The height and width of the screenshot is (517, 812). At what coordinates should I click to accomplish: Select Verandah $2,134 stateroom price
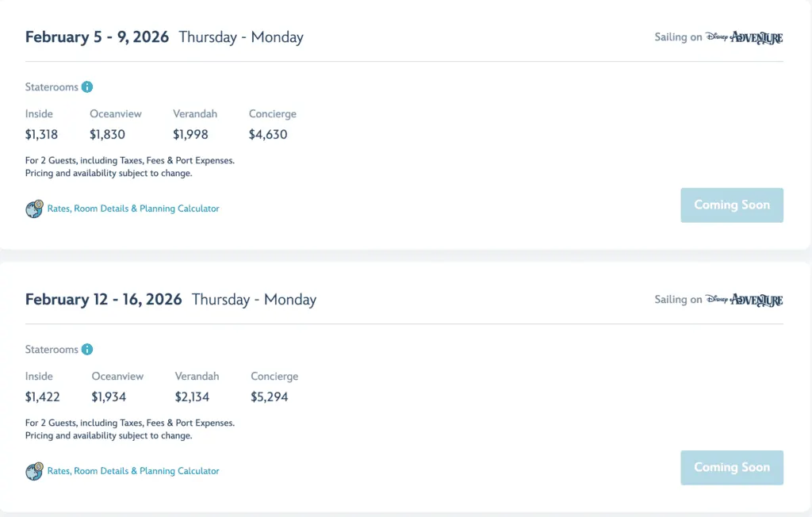pyautogui.click(x=193, y=397)
